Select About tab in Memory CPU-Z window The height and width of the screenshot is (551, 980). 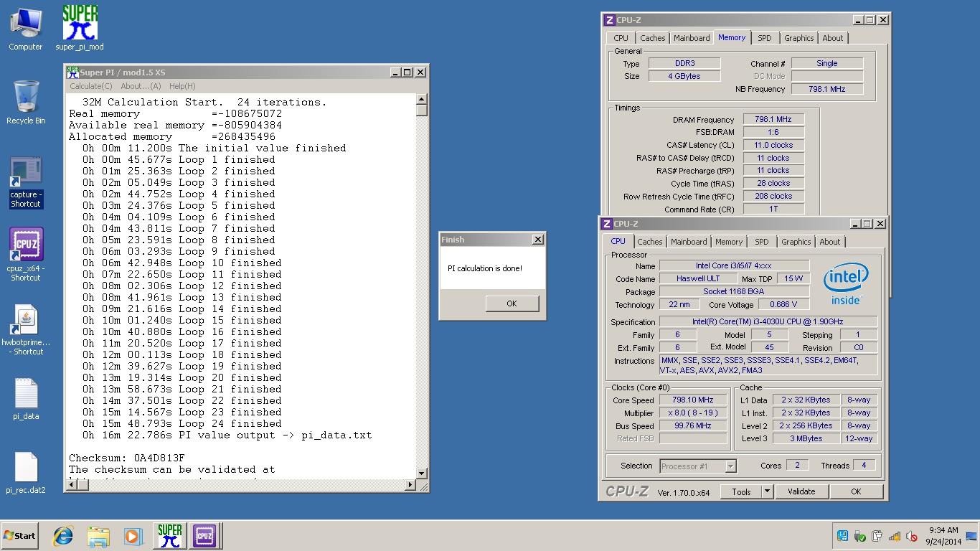833,38
